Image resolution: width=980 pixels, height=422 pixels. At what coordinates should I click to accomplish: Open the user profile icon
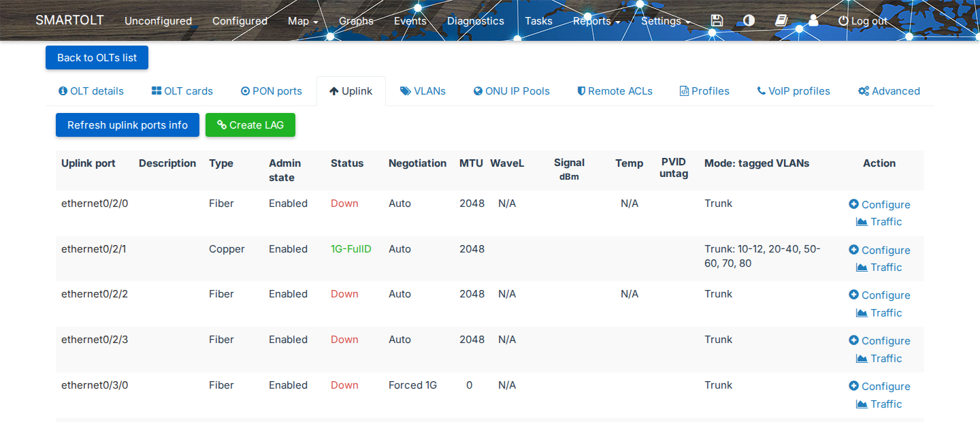(x=813, y=20)
